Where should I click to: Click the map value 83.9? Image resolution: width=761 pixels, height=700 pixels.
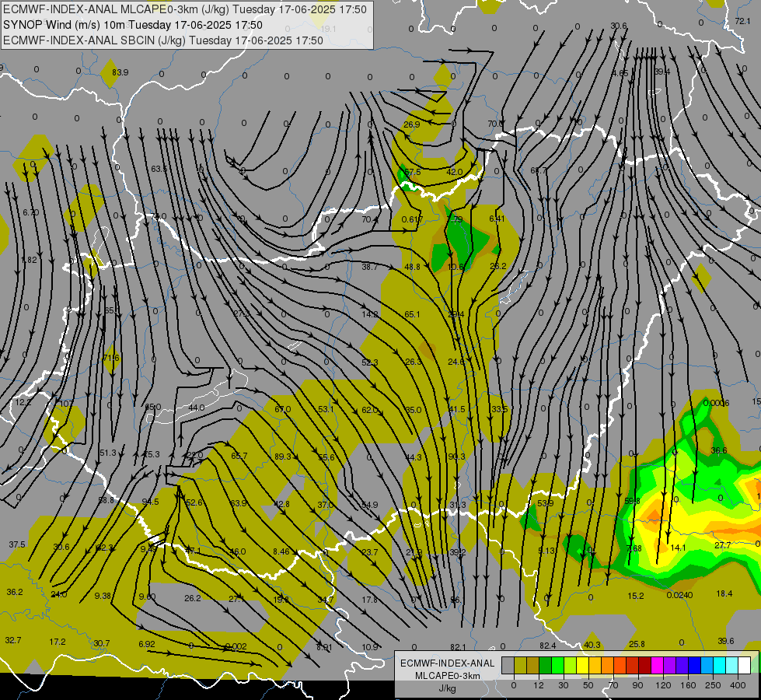pos(120,72)
